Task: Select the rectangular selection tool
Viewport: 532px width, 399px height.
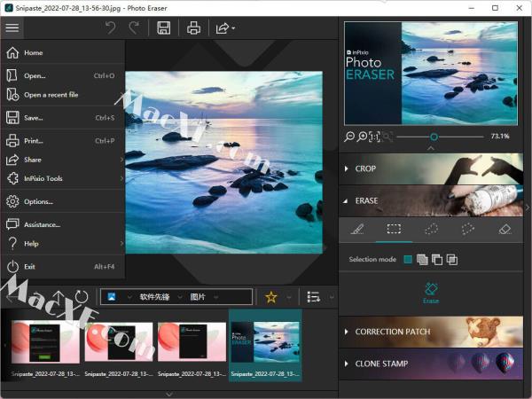Action: [394, 229]
